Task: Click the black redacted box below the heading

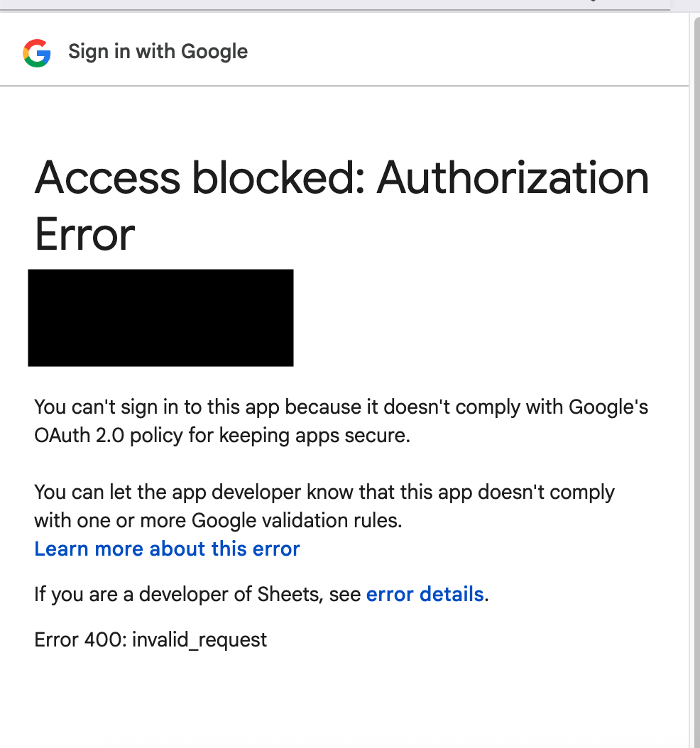Action: (160, 317)
